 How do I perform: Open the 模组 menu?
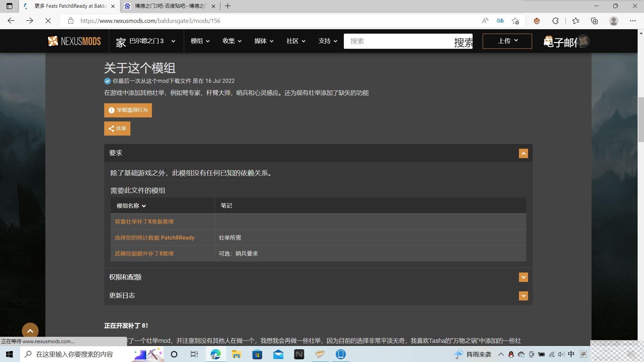pos(200,41)
